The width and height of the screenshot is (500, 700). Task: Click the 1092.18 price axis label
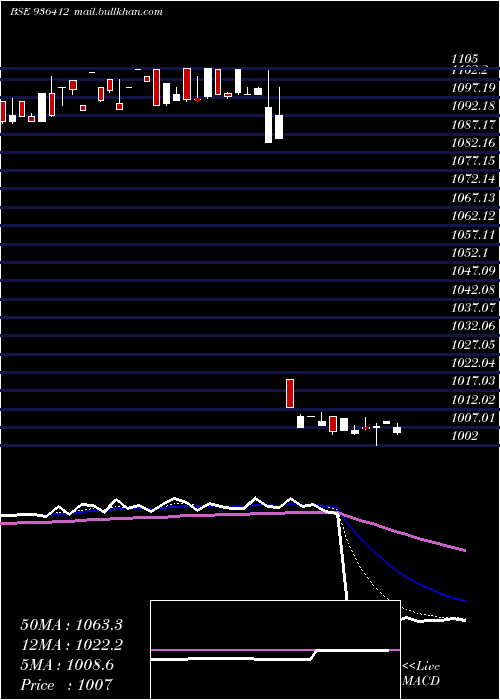474,106
